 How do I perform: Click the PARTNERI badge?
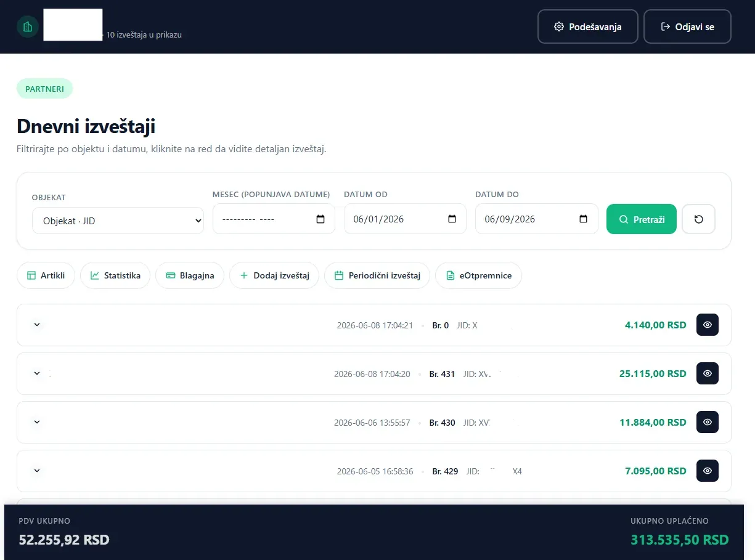(x=44, y=89)
